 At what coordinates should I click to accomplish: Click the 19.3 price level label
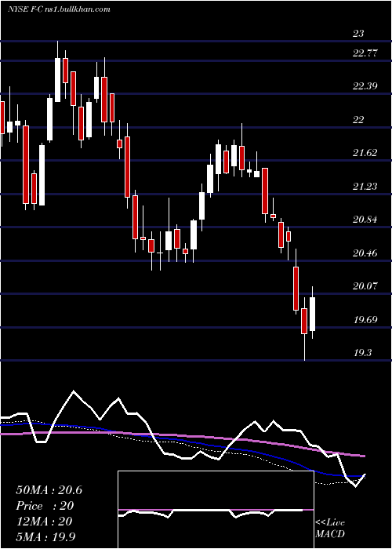click(362, 353)
